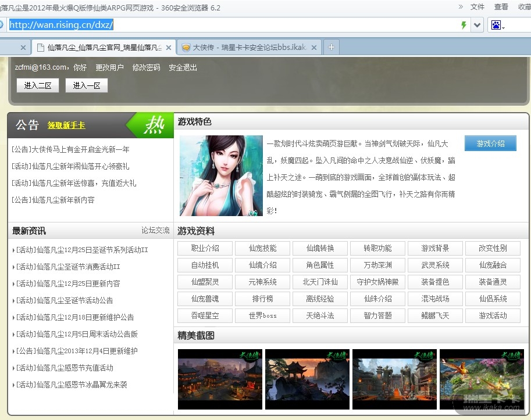This screenshot has width=531, height=420.
Task: Click 世界boss button
Action: 262,316
